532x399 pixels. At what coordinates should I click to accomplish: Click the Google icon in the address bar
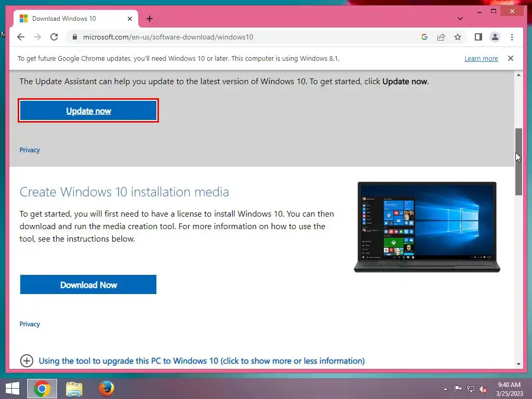424,37
